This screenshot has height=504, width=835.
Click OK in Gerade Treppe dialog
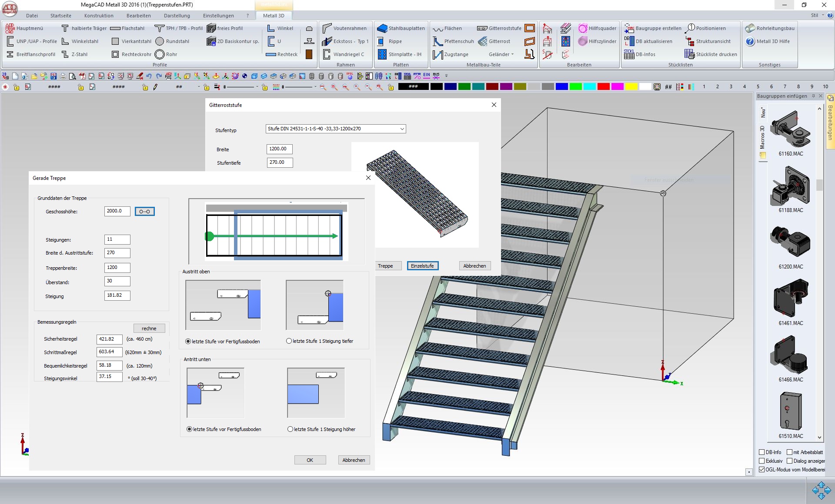pyautogui.click(x=310, y=460)
